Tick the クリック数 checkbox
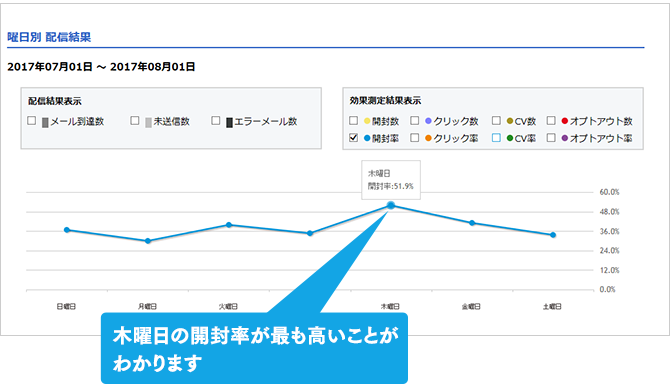 click(x=414, y=121)
